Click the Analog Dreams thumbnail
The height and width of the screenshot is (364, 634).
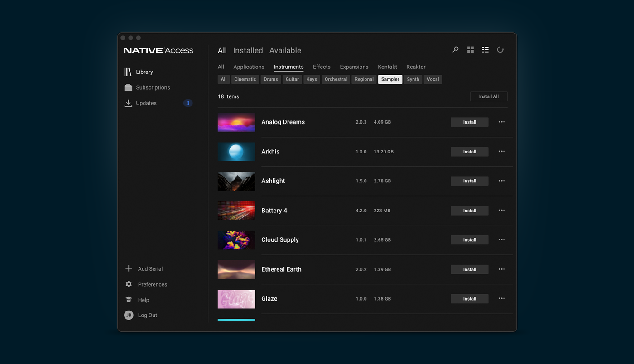236,122
